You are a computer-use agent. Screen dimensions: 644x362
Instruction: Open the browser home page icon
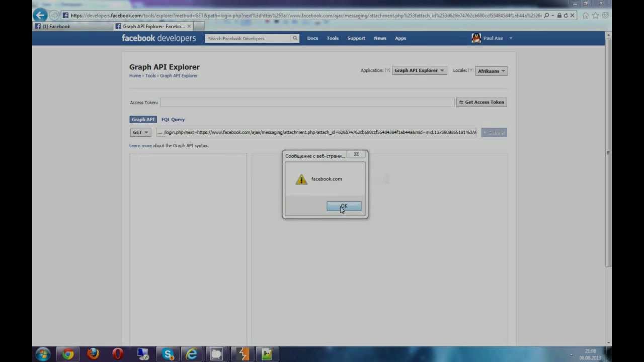586,16
